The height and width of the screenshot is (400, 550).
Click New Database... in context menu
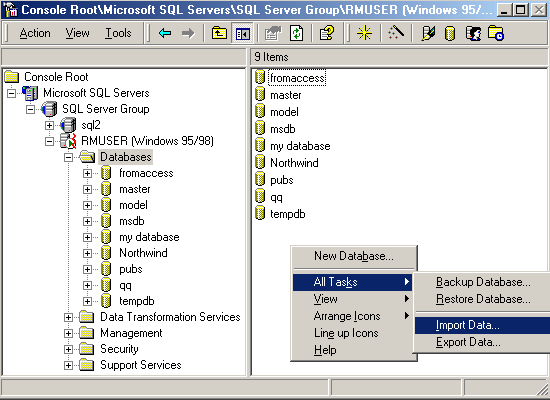pos(354,256)
